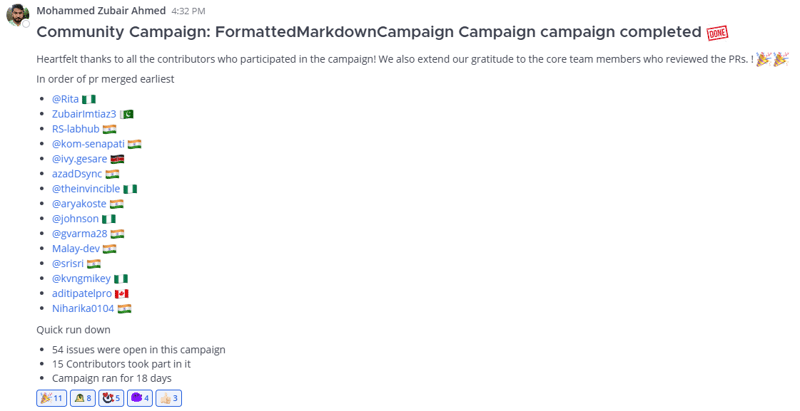Image resolution: width=800 pixels, height=411 pixels.
Task: Click the @theinvincible mention
Action: coord(86,189)
